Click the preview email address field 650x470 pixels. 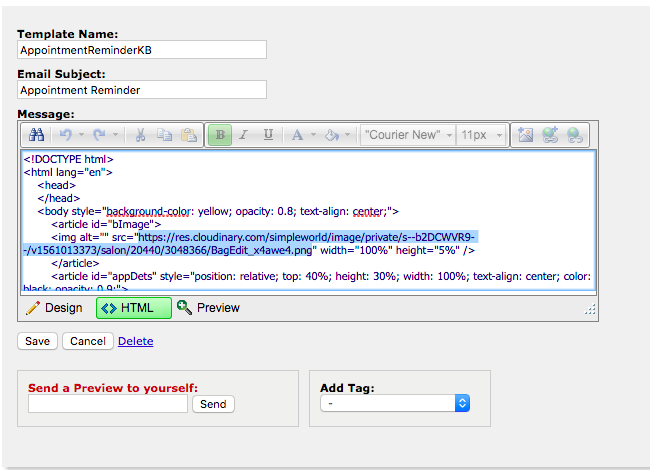pos(108,404)
